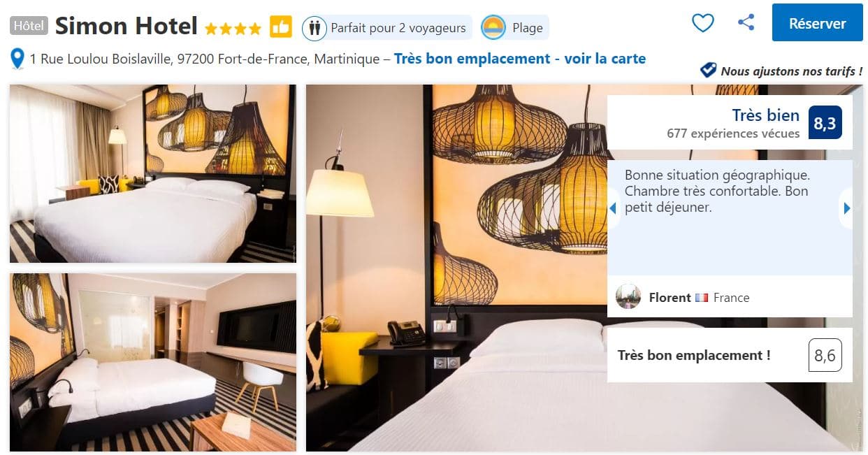This screenshot has height=455, width=868.
Task: Open the top-left bedroom photo thumbnail
Action: (x=153, y=173)
